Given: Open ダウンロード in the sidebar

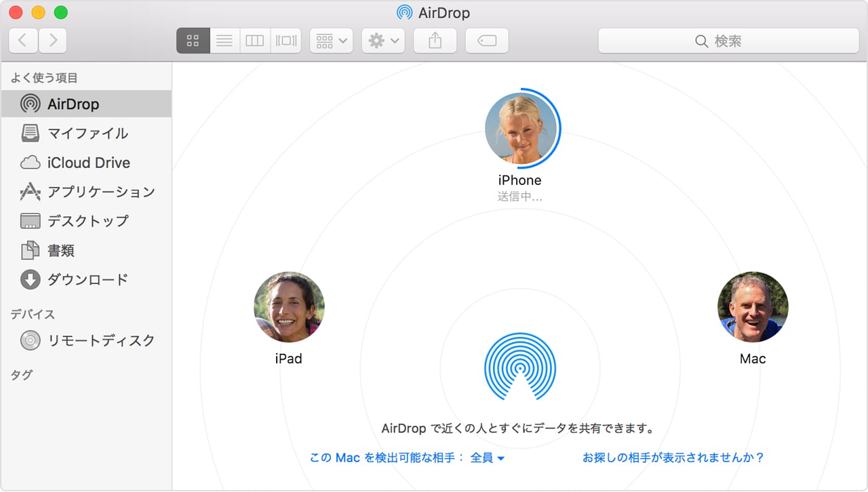Looking at the screenshot, I should pyautogui.click(x=86, y=279).
